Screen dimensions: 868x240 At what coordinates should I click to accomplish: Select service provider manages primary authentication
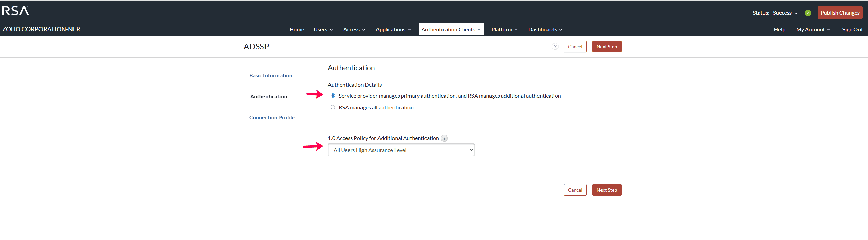click(333, 96)
